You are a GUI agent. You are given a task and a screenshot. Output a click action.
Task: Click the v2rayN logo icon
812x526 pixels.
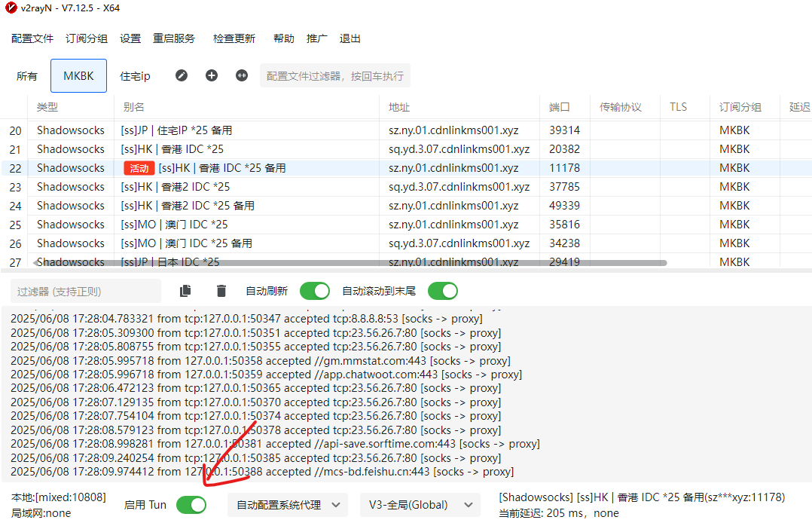11,8
